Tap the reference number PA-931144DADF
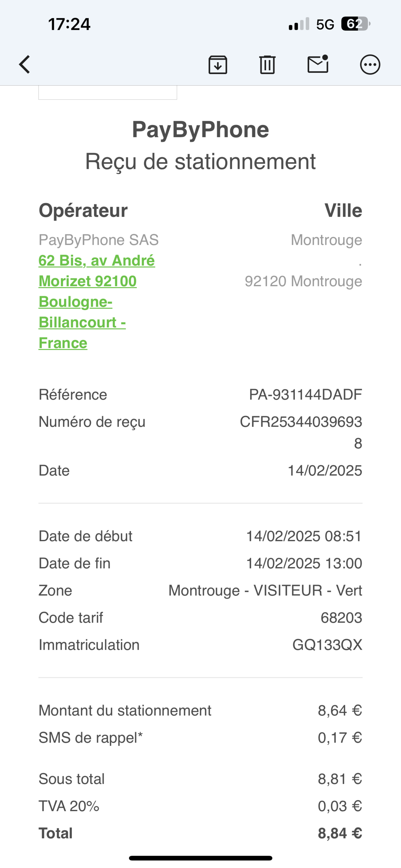The height and width of the screenshot is (868, 401). point(305,395)
